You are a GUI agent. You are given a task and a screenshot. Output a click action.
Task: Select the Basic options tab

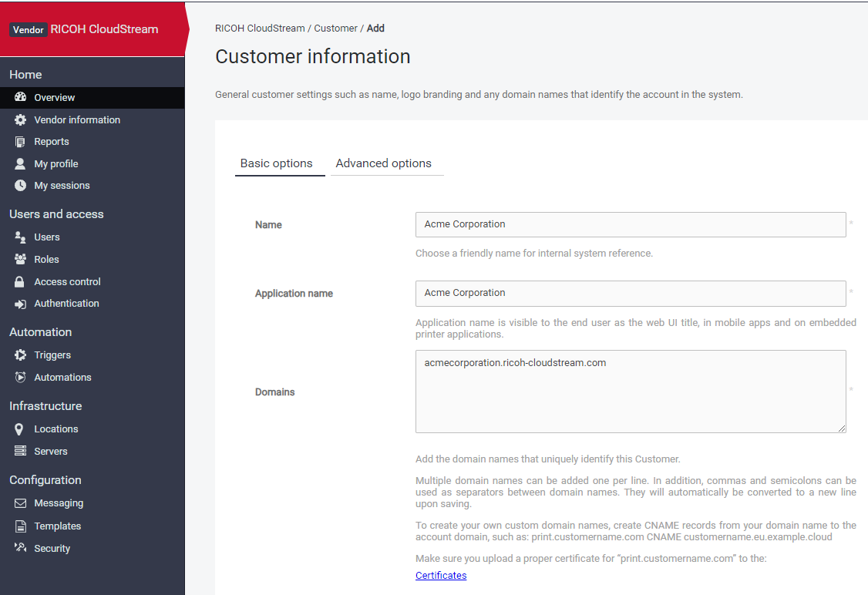[276, 163]
